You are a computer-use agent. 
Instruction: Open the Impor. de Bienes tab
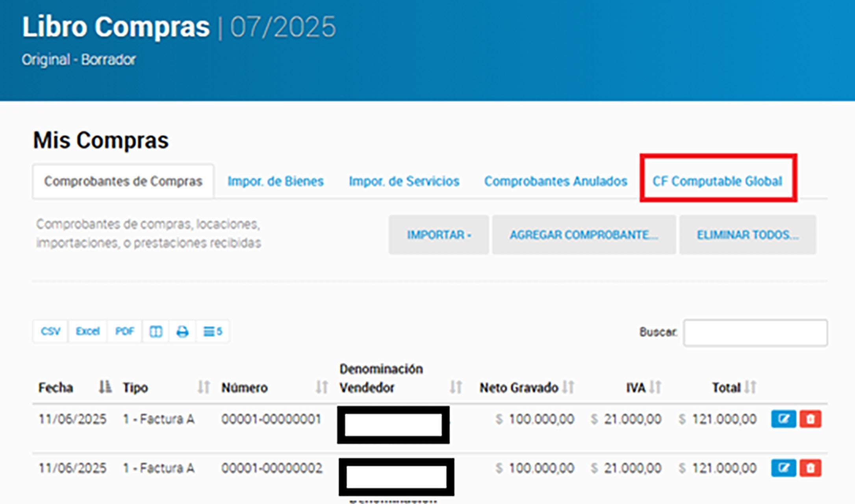[x=275, y=181]
